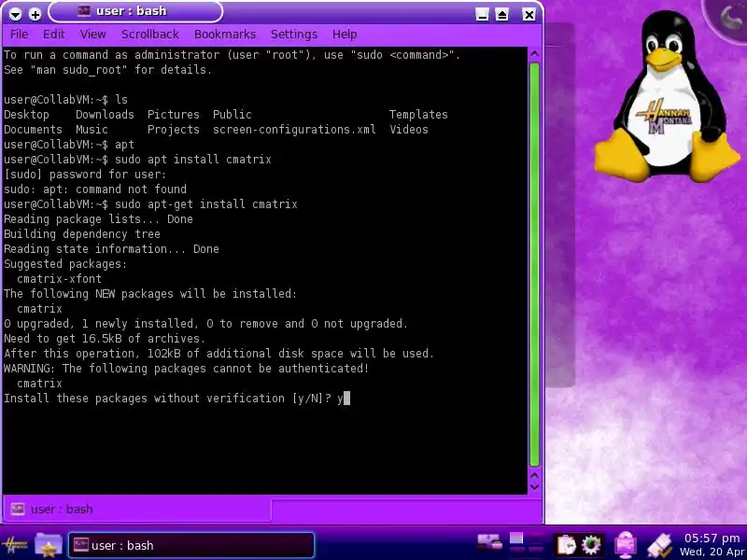The image size is (747, 560).
Task: Open the Help menu
Action: (x=345, y=35)
